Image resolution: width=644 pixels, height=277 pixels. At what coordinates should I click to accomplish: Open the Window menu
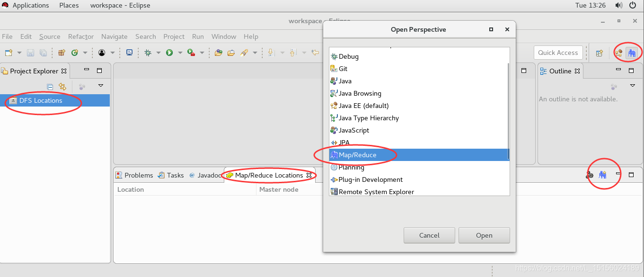point(224,36)
